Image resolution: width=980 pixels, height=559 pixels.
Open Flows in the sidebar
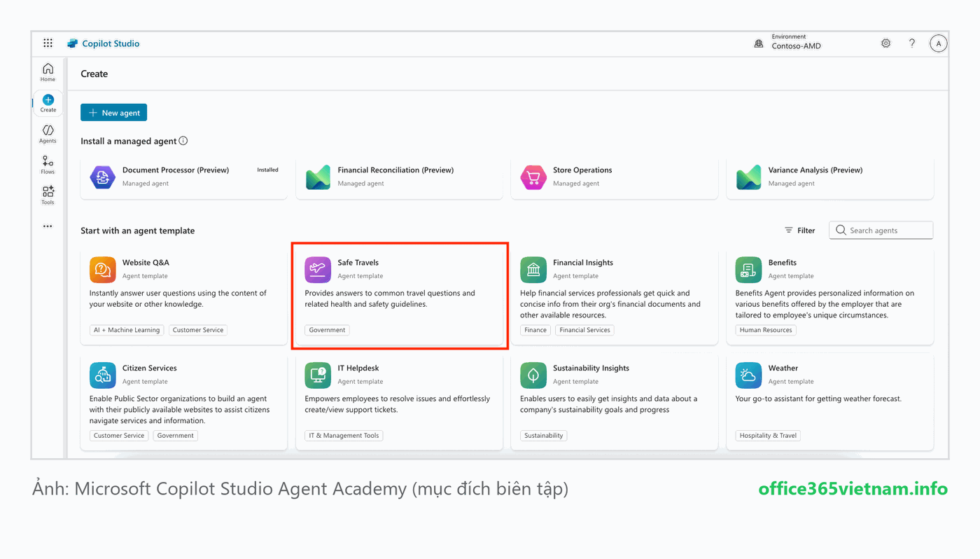click(x=48, y=165)
